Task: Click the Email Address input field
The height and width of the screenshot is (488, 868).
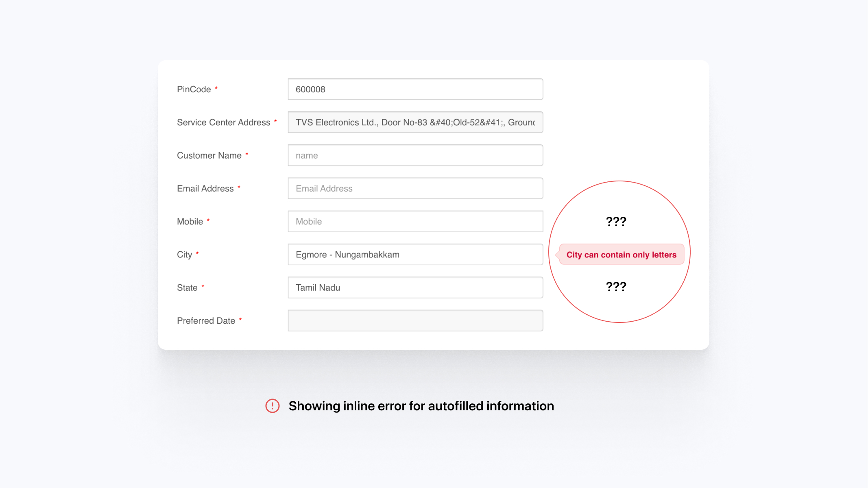Action: (x=415, y=188)
